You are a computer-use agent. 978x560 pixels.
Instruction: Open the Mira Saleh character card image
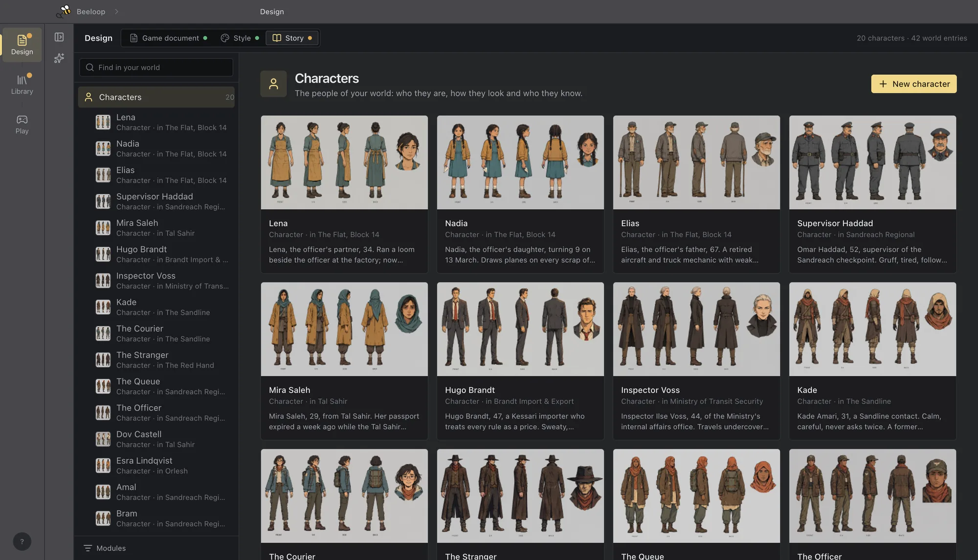pos(344,329)
